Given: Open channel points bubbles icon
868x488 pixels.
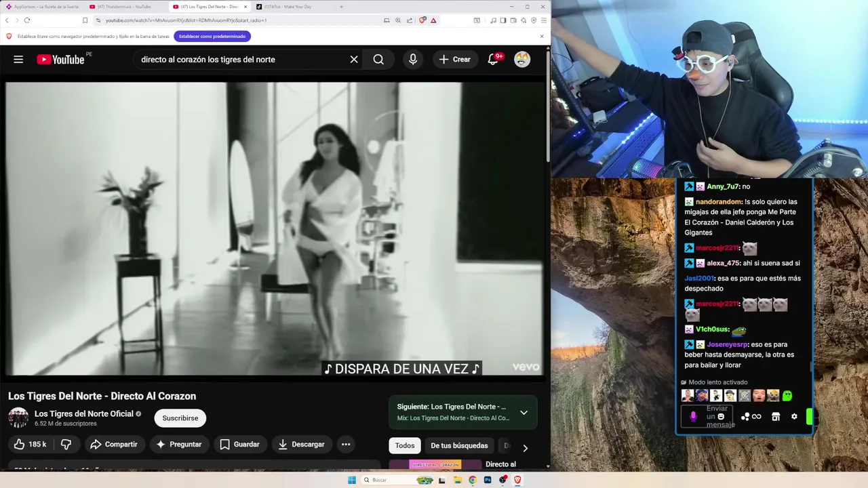Looking at the screenshot, I should (x=745, y=417).
